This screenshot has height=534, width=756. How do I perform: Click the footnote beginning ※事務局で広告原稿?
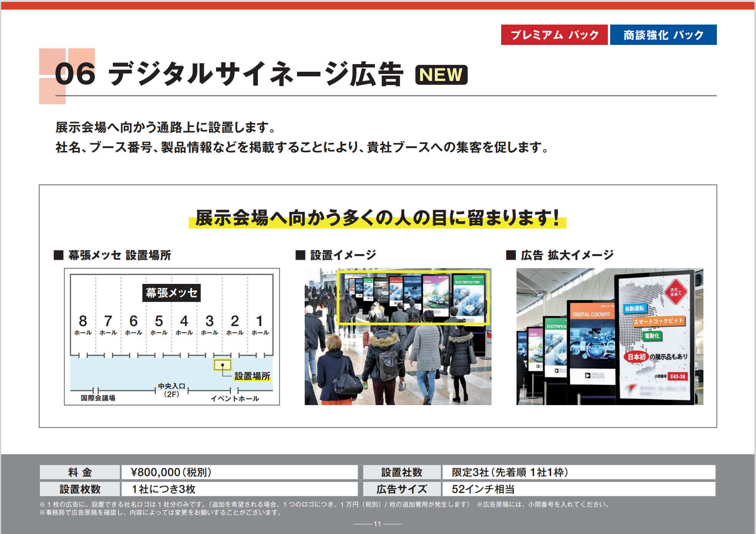tap(161, 513)
